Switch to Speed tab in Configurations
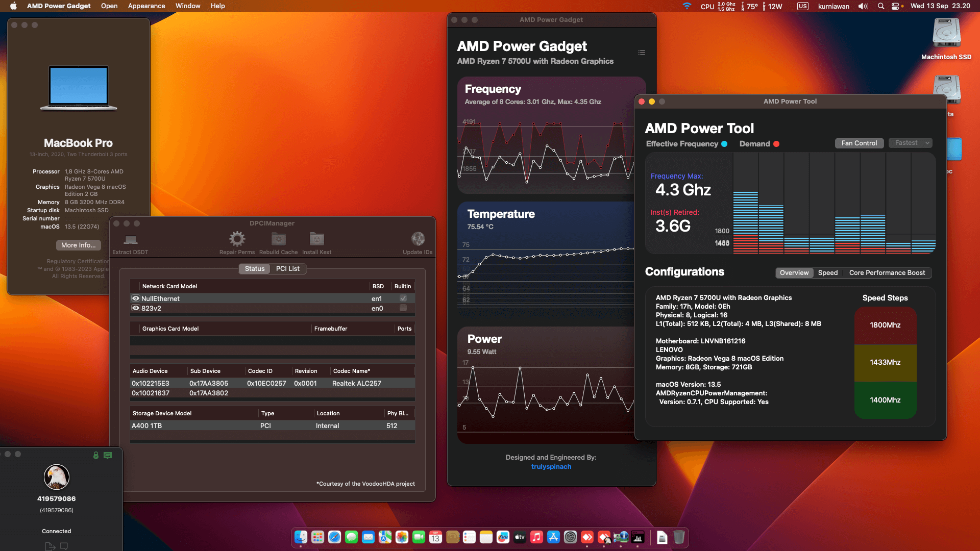The height and width of the screenshot is (551, 980). click(x=828, y=273)
